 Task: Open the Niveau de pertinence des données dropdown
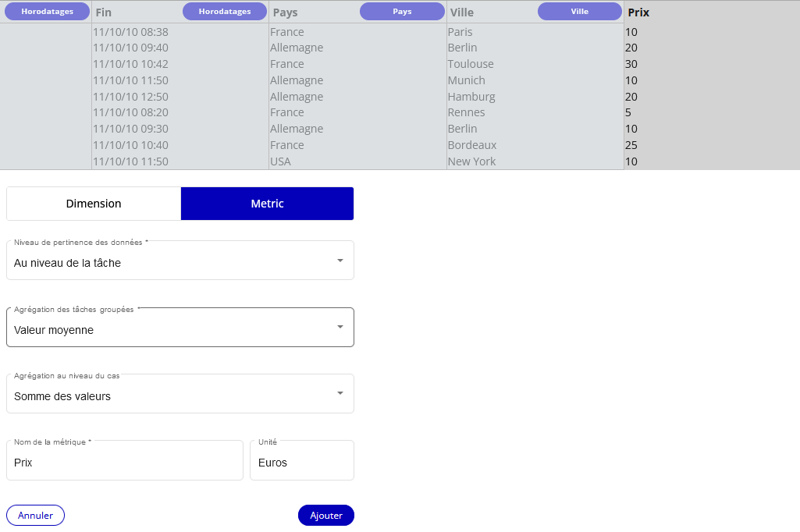(180, 261)
